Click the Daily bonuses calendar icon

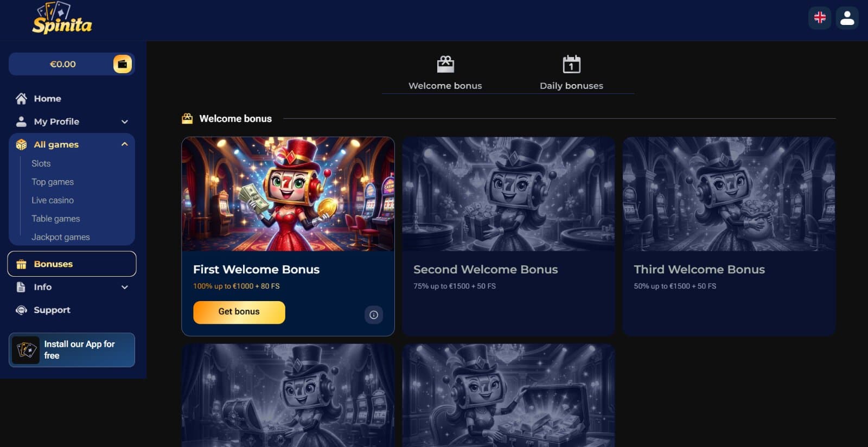[x=571, y=64]
